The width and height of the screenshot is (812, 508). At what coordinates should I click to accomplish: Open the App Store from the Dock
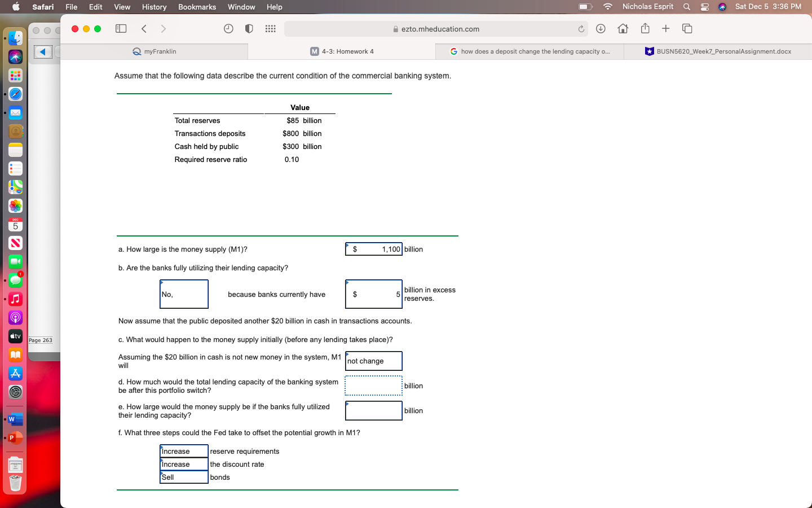(x=15, y=373)
